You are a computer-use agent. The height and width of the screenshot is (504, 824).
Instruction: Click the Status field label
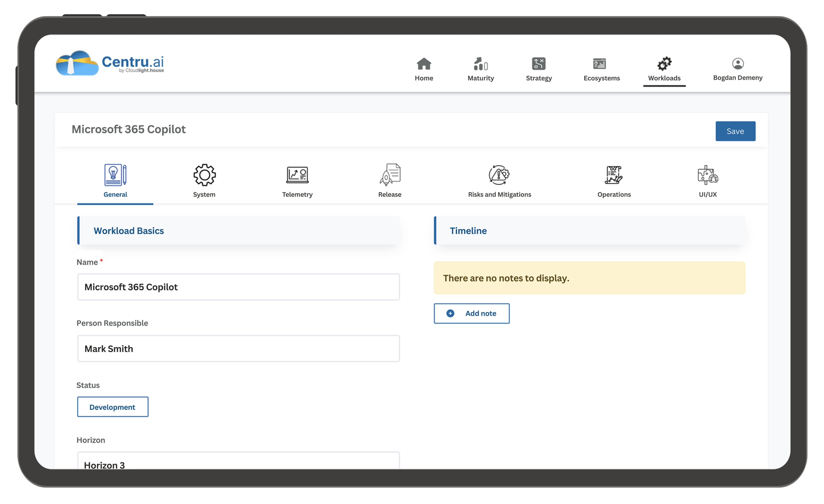point(88,385)
